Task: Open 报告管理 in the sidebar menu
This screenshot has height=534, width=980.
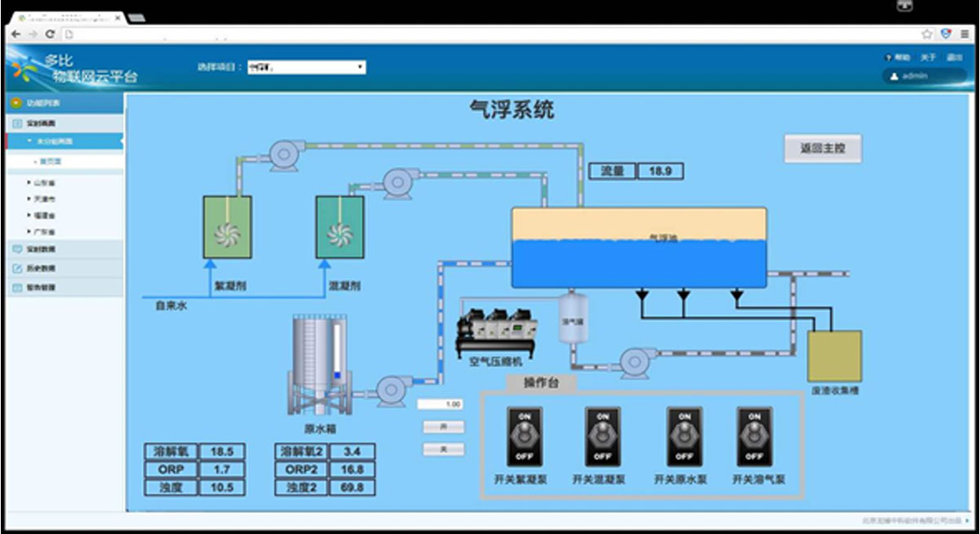Action: coord(41,288)
